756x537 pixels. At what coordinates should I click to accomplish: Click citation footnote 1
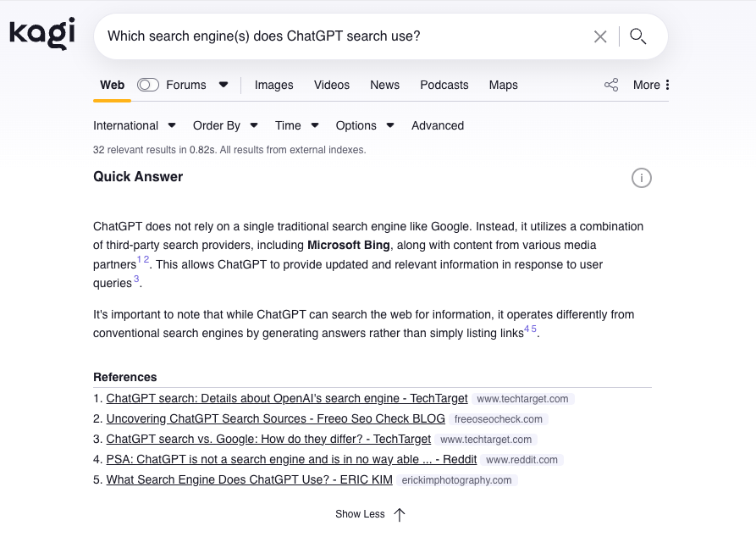(x=140, y=259)
